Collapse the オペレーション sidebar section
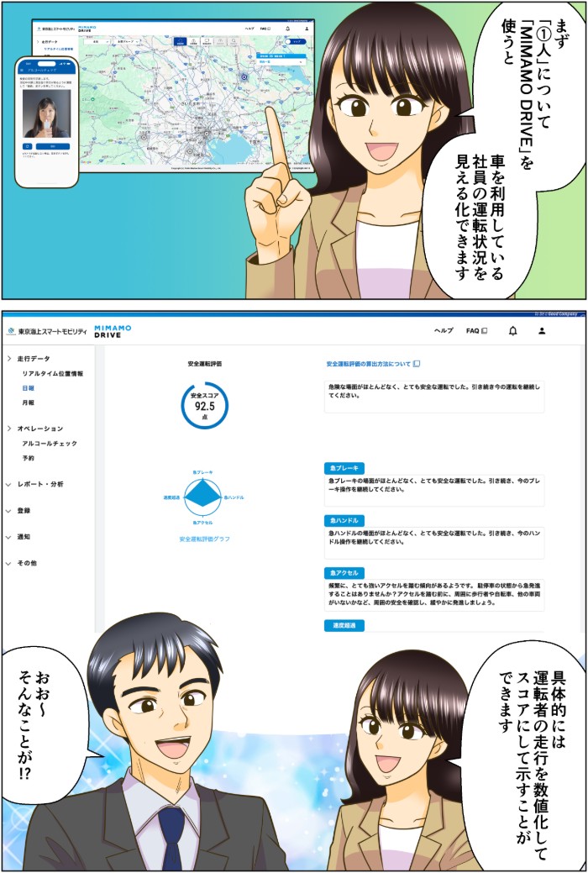The height and width of the screenshot is (873, 588). click(9, 429)
